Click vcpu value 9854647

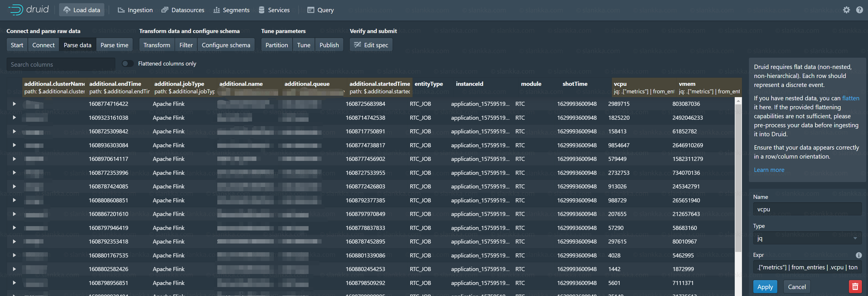point(619,145)
